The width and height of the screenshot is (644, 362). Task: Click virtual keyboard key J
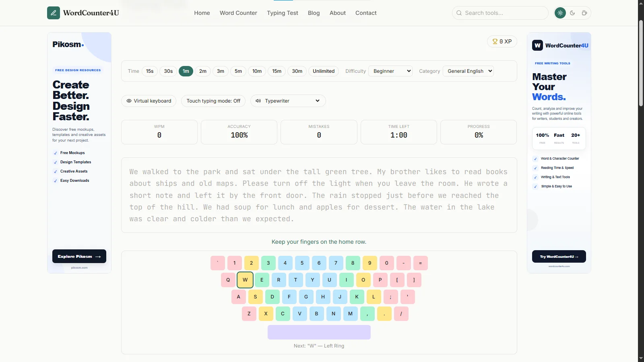pyautogui.click(x=340, y=297)
